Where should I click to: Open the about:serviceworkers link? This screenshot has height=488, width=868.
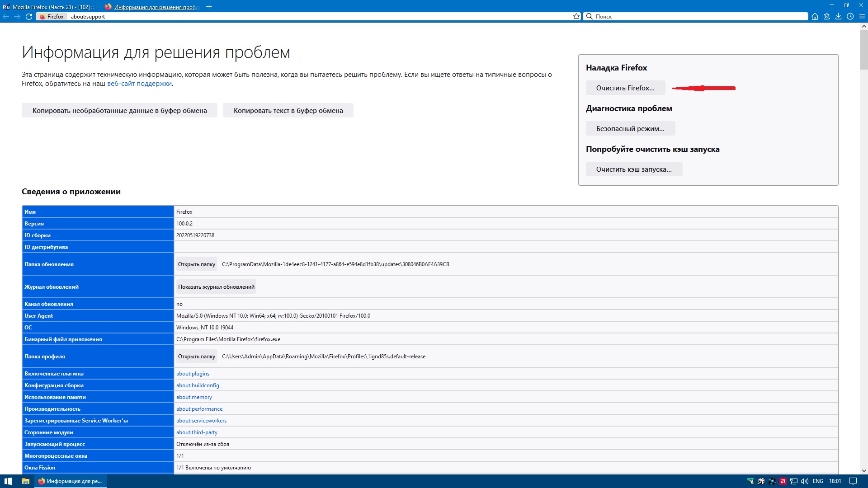[x=201, y=421]
